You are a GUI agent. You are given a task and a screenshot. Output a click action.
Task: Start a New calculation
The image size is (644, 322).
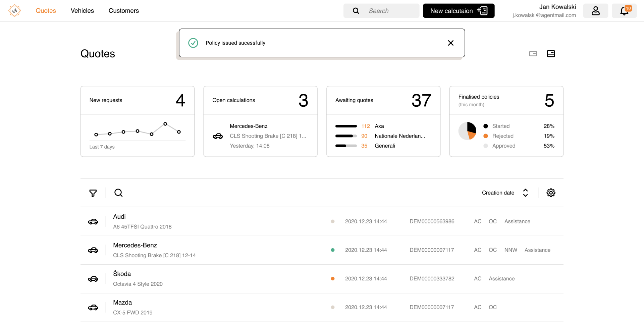click(459, 11)
